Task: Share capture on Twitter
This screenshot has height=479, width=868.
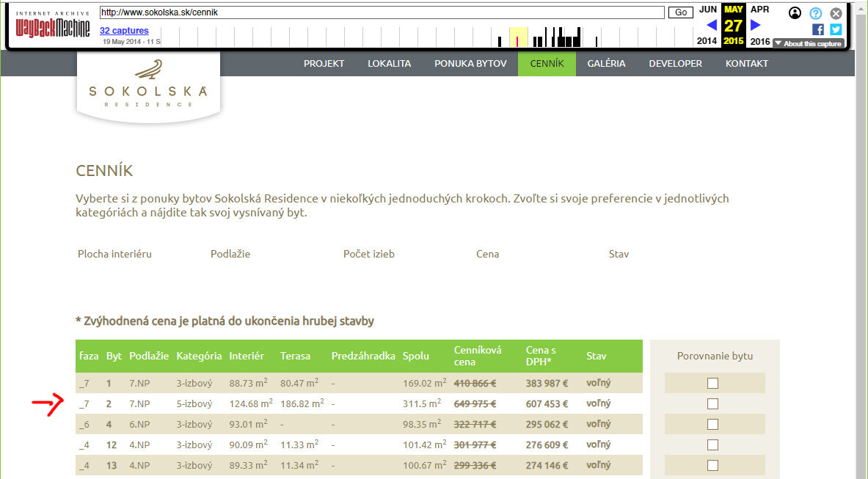Action: pos(835,29)
